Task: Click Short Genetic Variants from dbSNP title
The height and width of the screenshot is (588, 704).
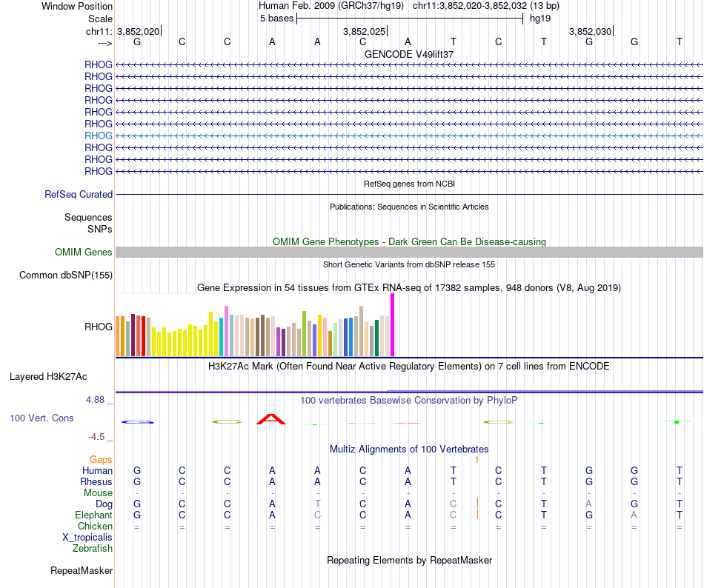Action: click(409, 264)
